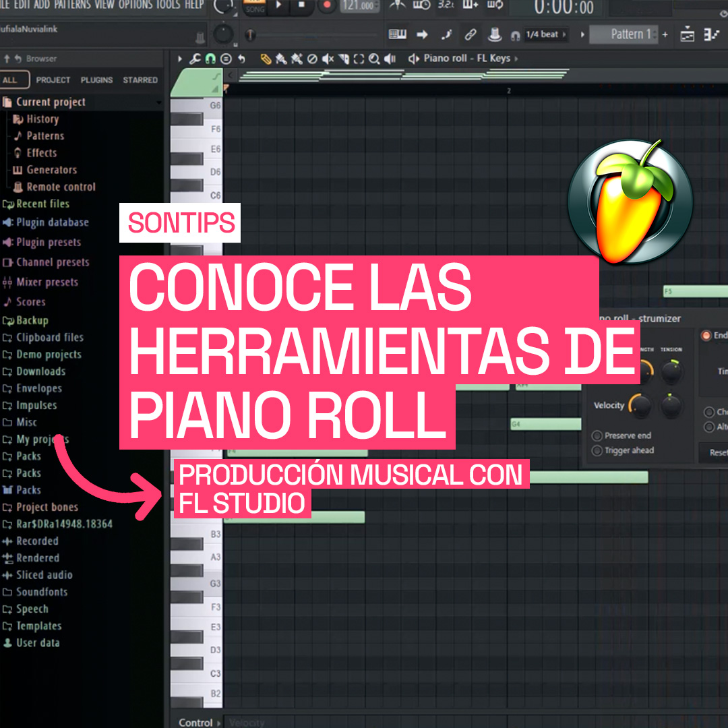Select the Zoom magnifier tool
728x728 pixels.
click(373, 59)
